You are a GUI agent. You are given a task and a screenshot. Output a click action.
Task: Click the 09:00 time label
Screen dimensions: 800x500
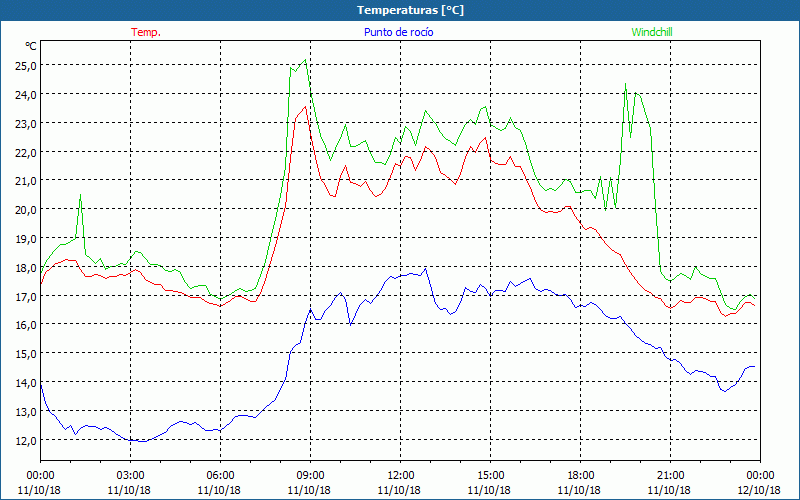click(310, 475)
